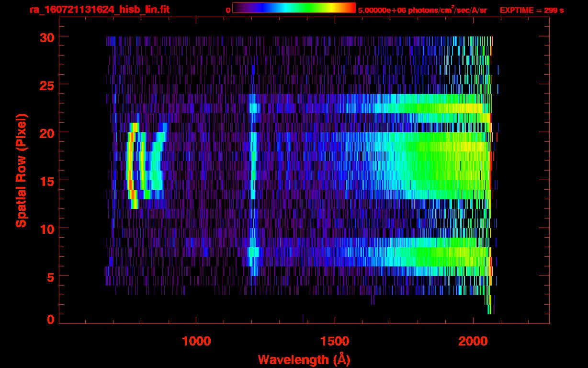Click the spatial row 25 tick label
Viewport: 588px width, 368px height.
(47, 85)
